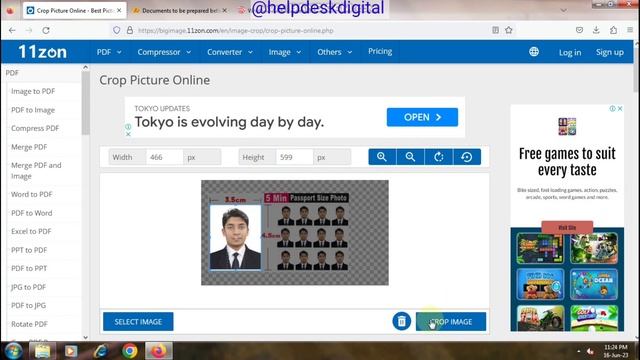The image size is (640, 360).
Task: Click the SELECT IMAGE button
Action: (x=138, y=322)
